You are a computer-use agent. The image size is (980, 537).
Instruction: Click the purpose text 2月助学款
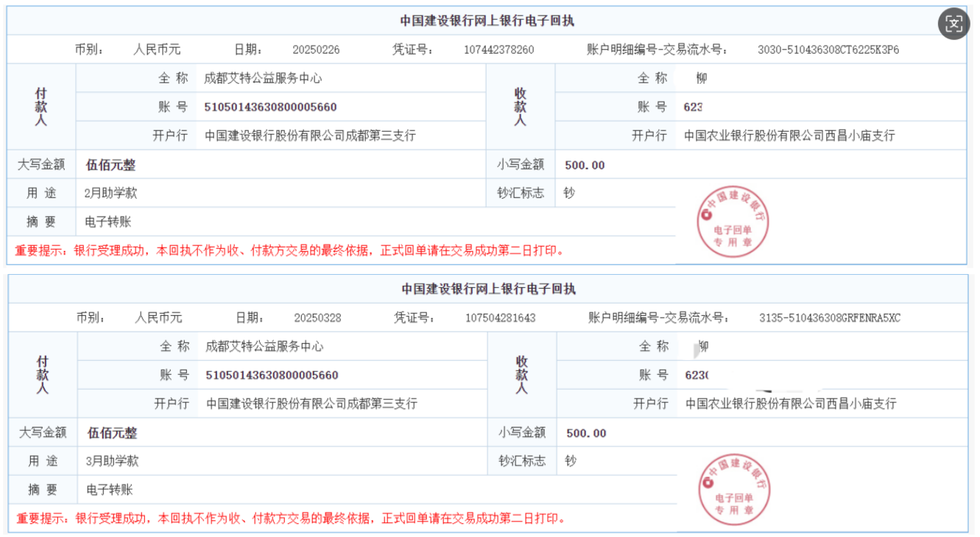click(111, 193)
